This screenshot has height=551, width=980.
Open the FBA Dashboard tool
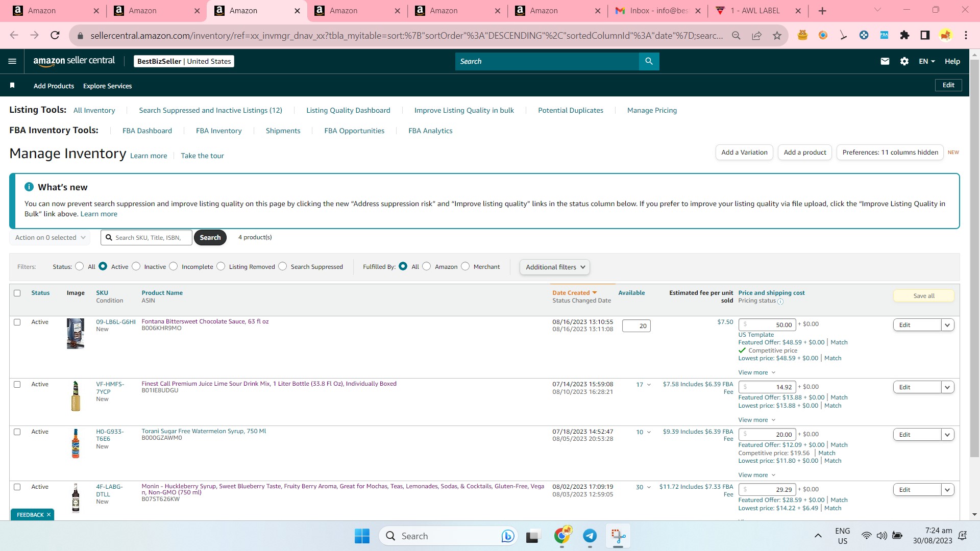(x=147, y=131)
